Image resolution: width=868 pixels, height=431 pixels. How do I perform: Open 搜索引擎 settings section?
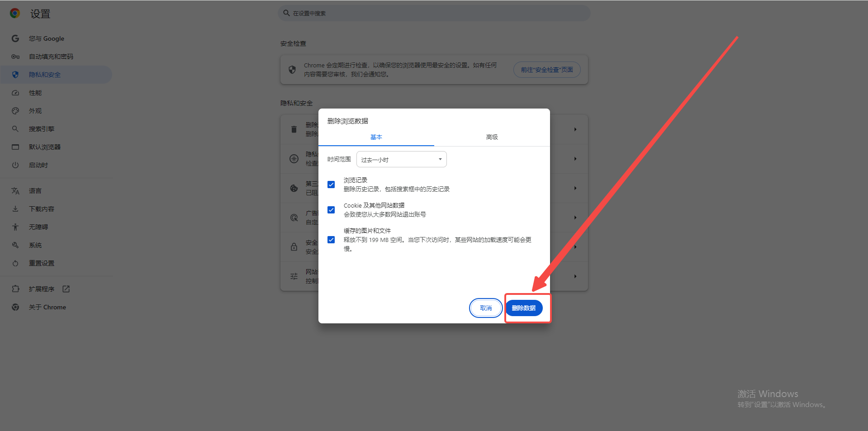[56, 129]
